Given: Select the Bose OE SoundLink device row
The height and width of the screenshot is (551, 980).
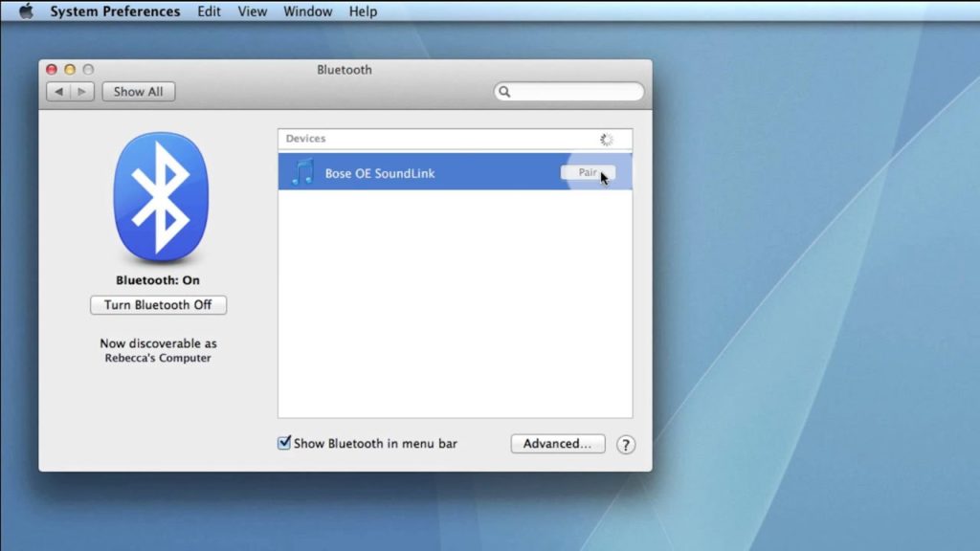Looking at the screenshot, I should click(x=455, y=172).
